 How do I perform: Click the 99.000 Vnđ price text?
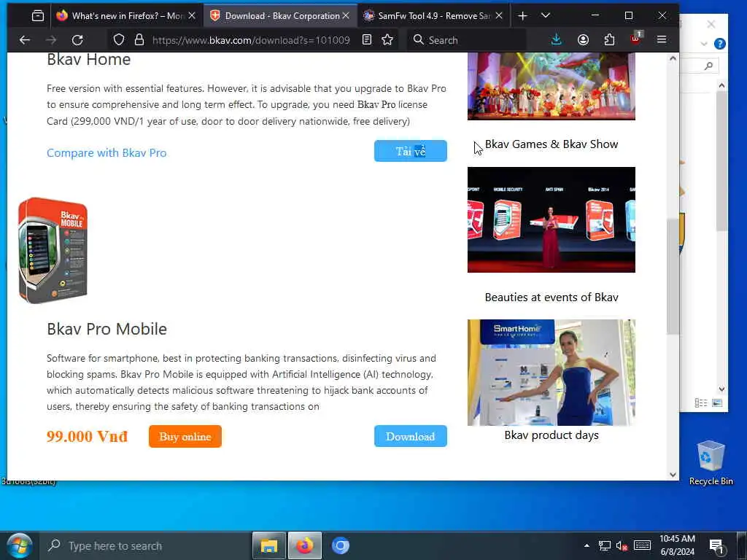[88, 436]
